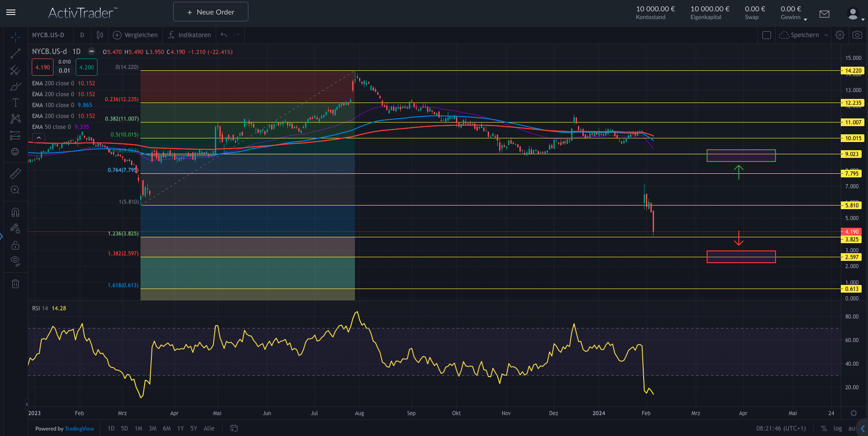Open chart settings gear in top toolbar
This screenshot has width=868, height=436.
840,35
